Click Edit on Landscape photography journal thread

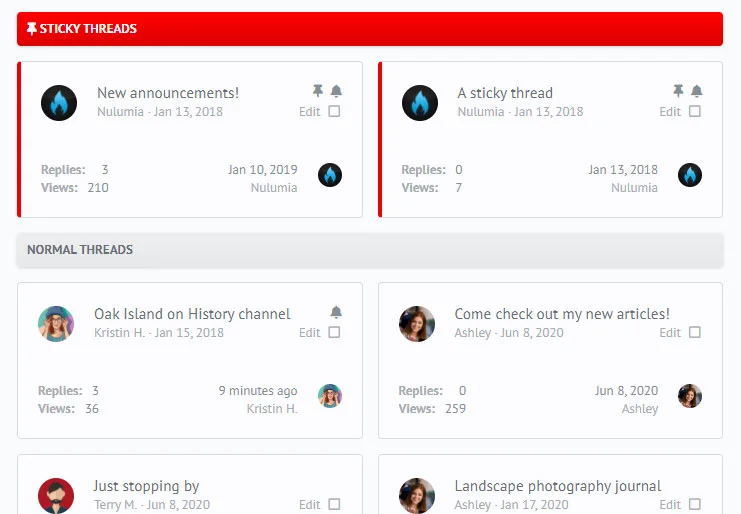coord(670,505)
